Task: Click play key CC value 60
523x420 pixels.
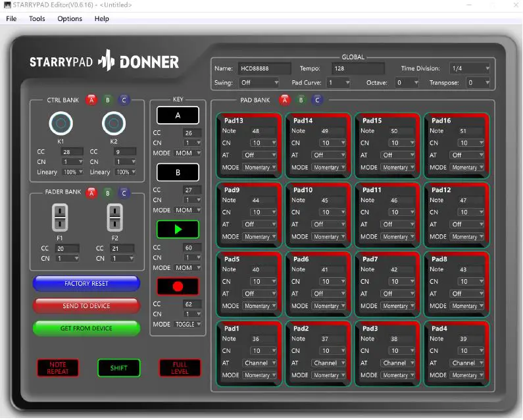Action: pyautogui.click(x=192, y=248)
